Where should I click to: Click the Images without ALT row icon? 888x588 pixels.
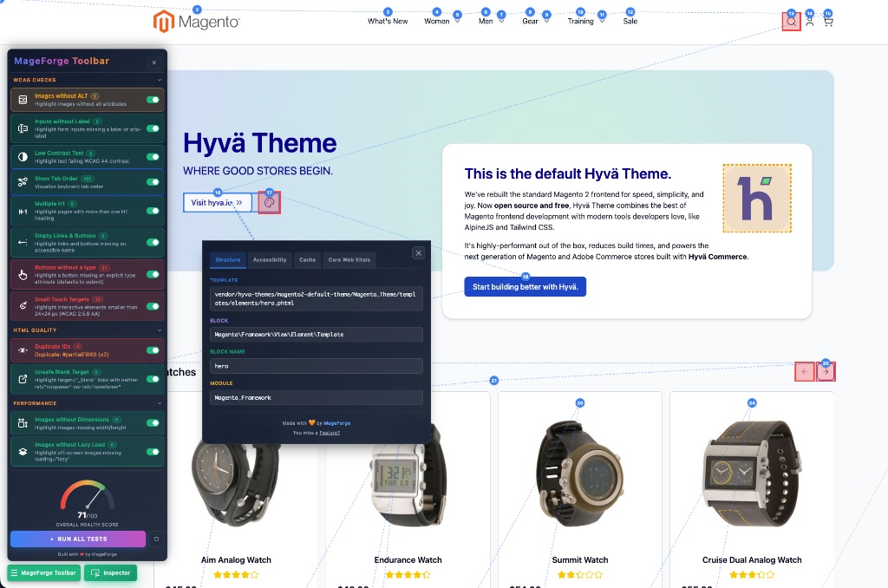[x=23, y=100]
